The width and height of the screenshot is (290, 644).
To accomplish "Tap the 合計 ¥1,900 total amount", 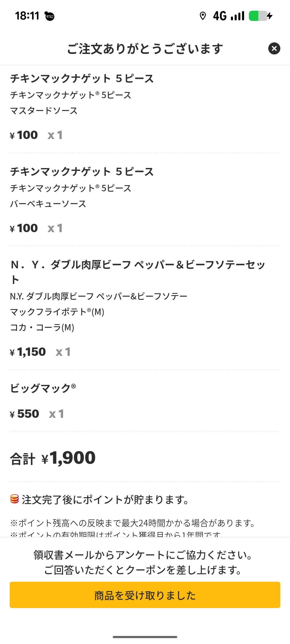I will pos(53,458).
